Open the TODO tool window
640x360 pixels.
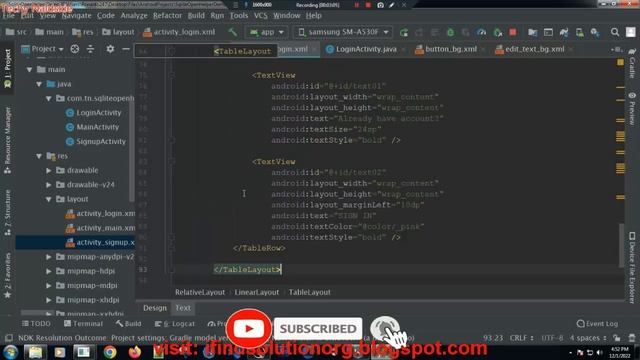[36, 324]
